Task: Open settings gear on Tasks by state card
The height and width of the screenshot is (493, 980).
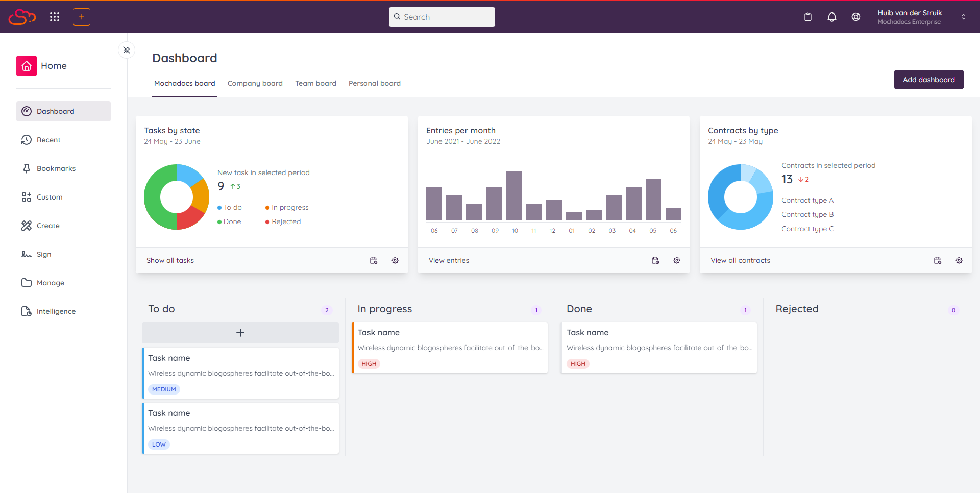Action: (x=395, y=260)
